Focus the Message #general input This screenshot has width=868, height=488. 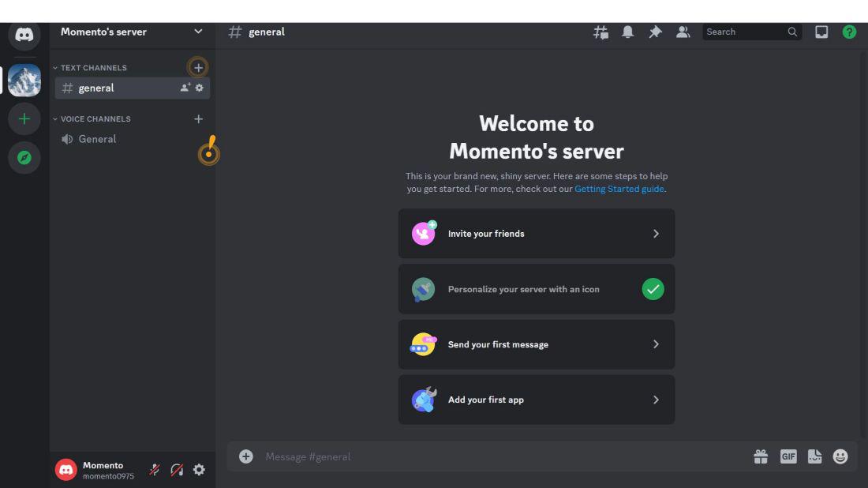coord(503,456)
